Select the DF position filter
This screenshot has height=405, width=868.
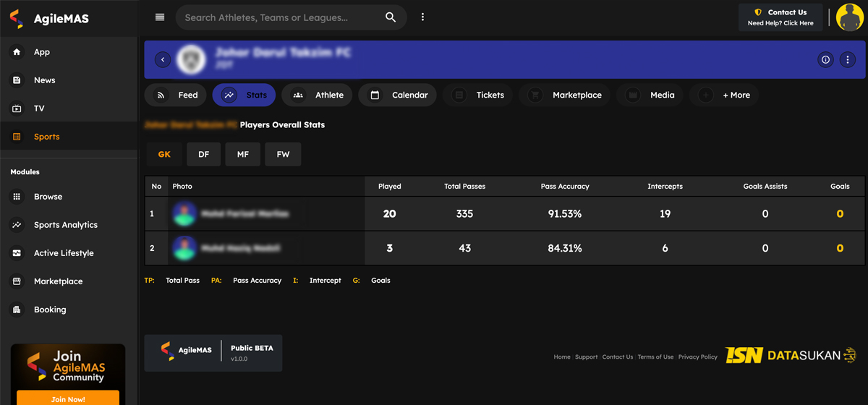coord(204,154)
